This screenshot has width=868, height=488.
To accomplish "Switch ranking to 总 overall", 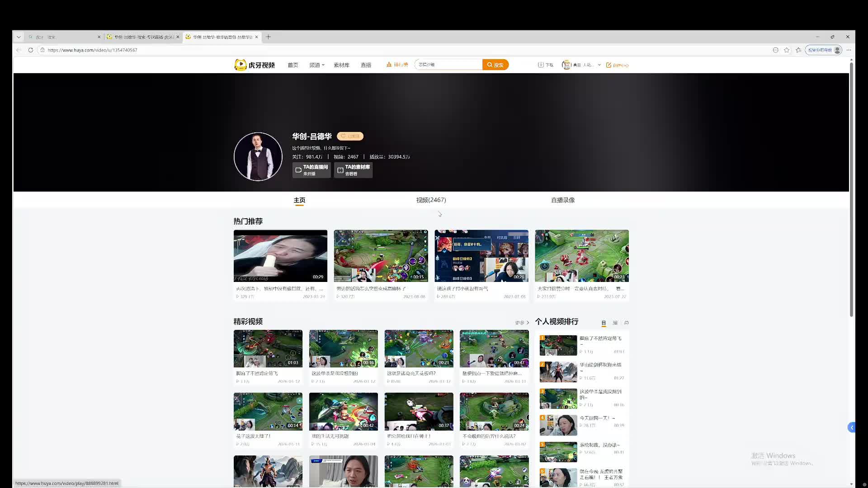I will tap(626, 323).
